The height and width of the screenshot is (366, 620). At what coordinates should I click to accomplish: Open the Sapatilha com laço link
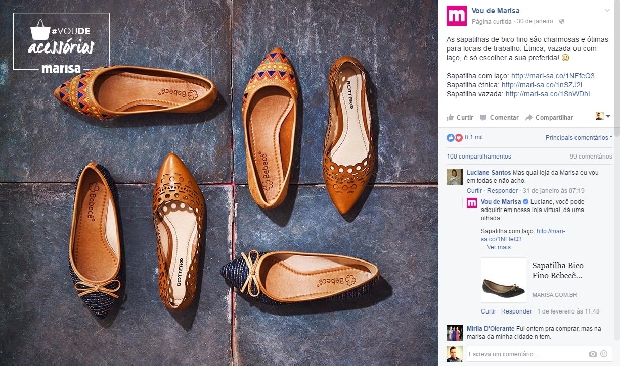[553, 75]
